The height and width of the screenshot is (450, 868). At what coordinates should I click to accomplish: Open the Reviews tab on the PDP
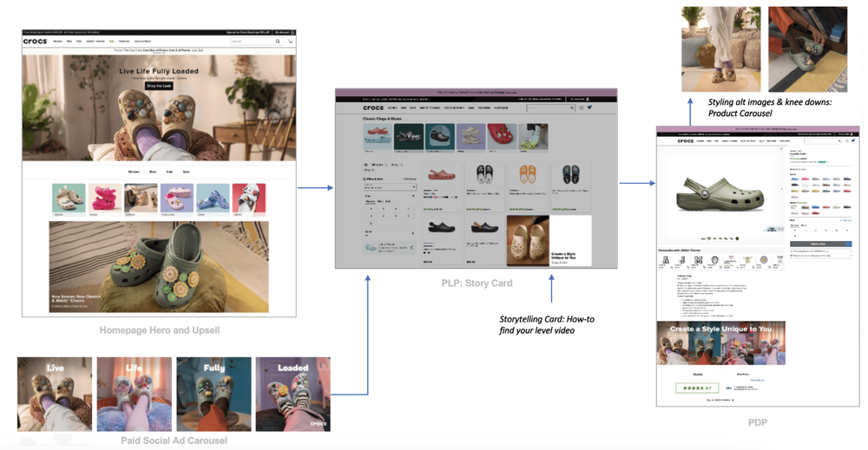pos(698,375)
